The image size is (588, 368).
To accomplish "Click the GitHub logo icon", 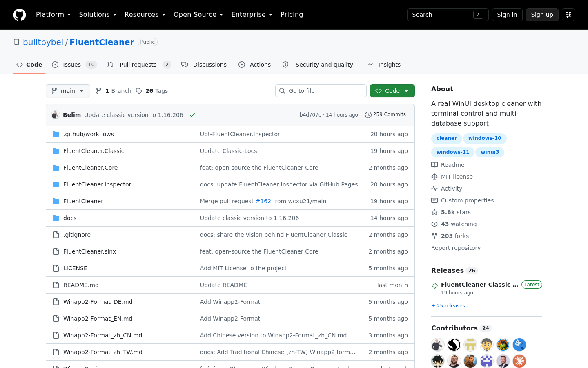I will tap(20, 15).
